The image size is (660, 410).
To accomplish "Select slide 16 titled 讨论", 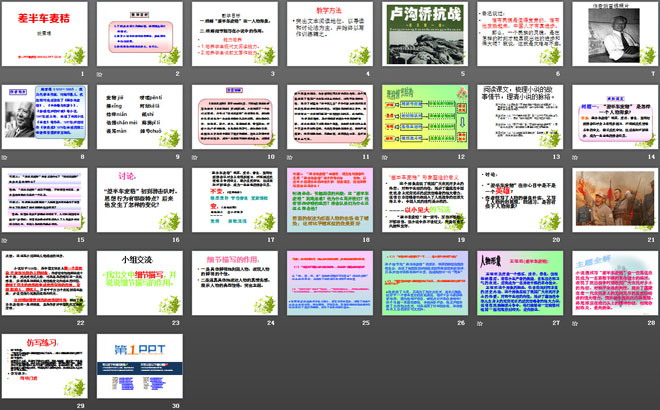I will click(x=140, y=200).
